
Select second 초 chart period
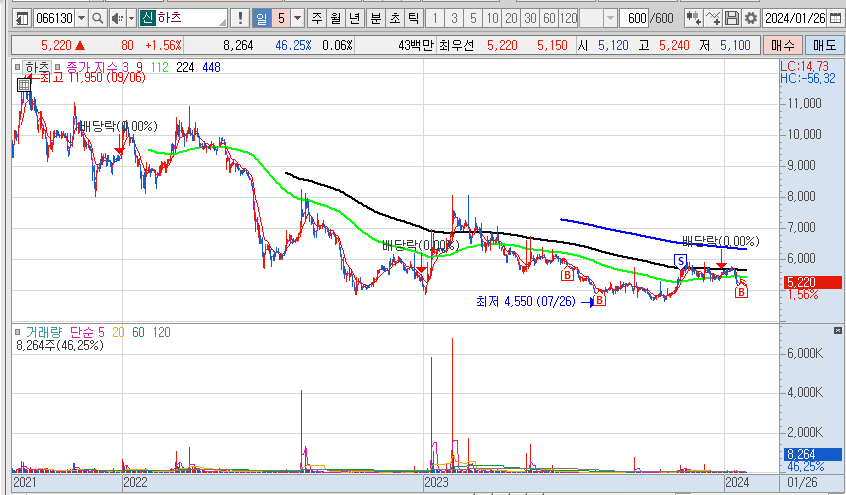click(x=394, y=18)
